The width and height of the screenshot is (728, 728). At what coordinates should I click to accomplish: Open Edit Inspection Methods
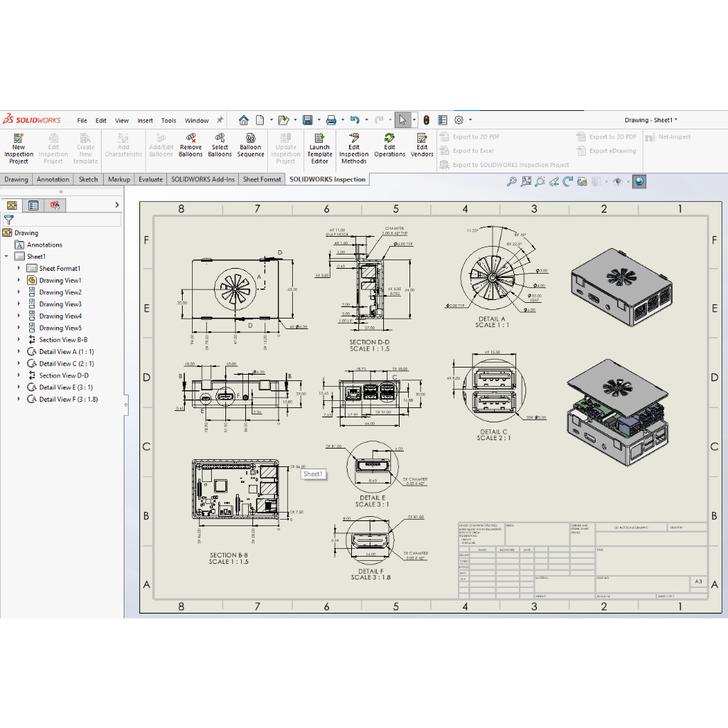tap(354, 148)
